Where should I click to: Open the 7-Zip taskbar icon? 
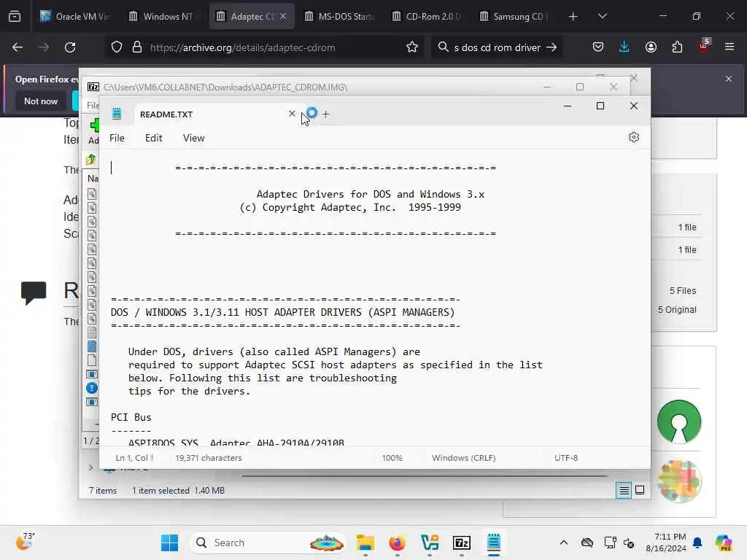pos(462,542)
